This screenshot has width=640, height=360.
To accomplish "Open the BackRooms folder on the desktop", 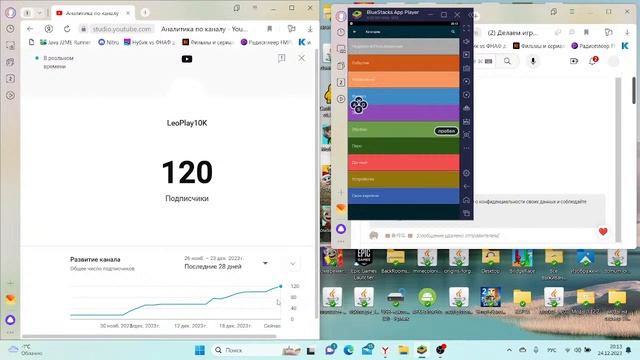I will pyautogui.click(x=395, y=262).
